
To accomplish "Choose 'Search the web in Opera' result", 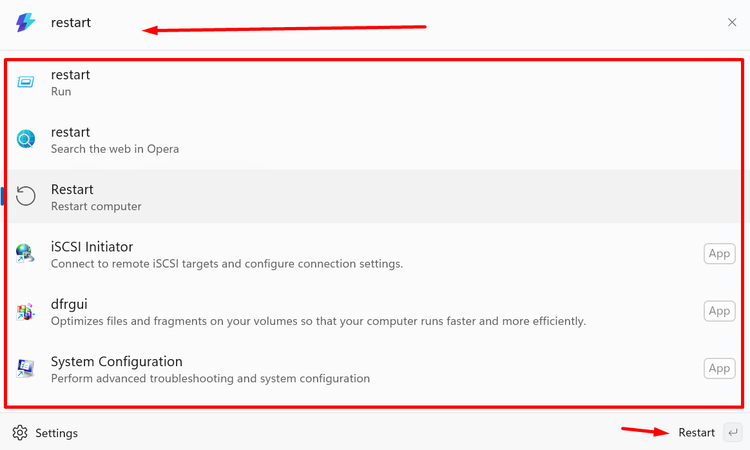I will (374, 140).
